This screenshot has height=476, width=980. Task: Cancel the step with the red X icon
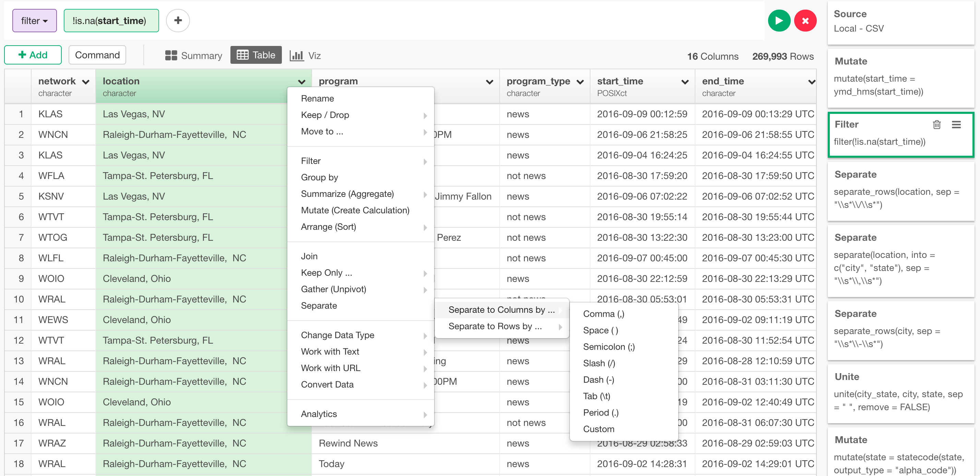pyautogui.click(x=805, y=21)
